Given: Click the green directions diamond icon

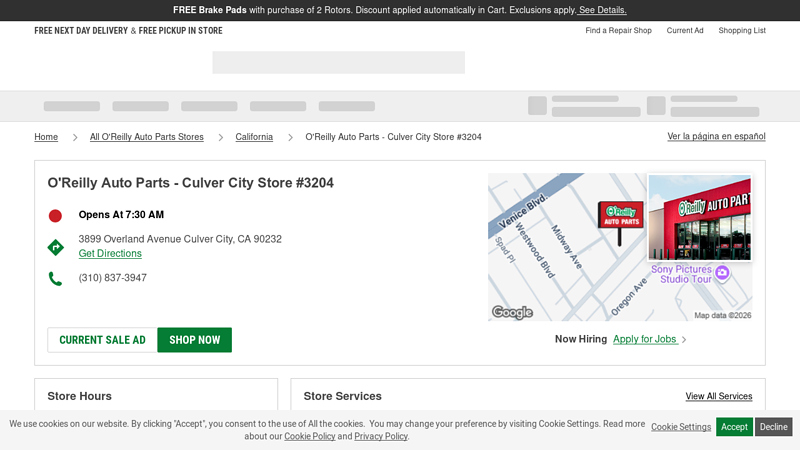Looking at the screenshot, I should (56, 247).
